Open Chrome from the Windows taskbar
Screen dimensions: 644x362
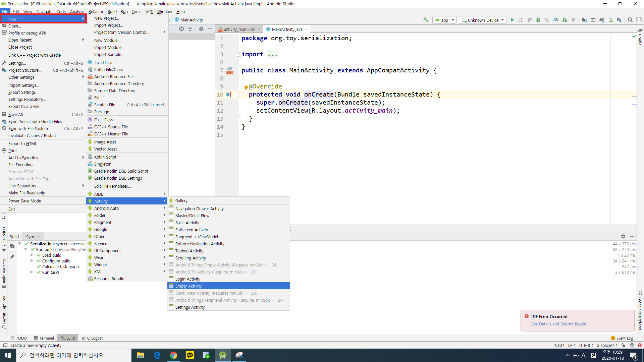pyautogui.click(x=173, y=355)
